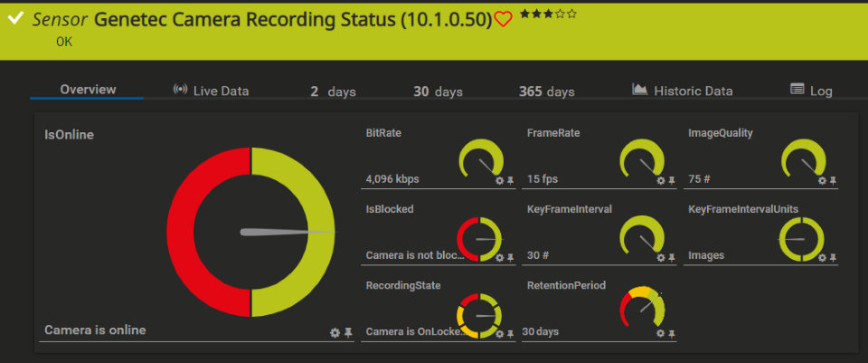
Task: Open the 2 days tab
Action: pos(333,91)
